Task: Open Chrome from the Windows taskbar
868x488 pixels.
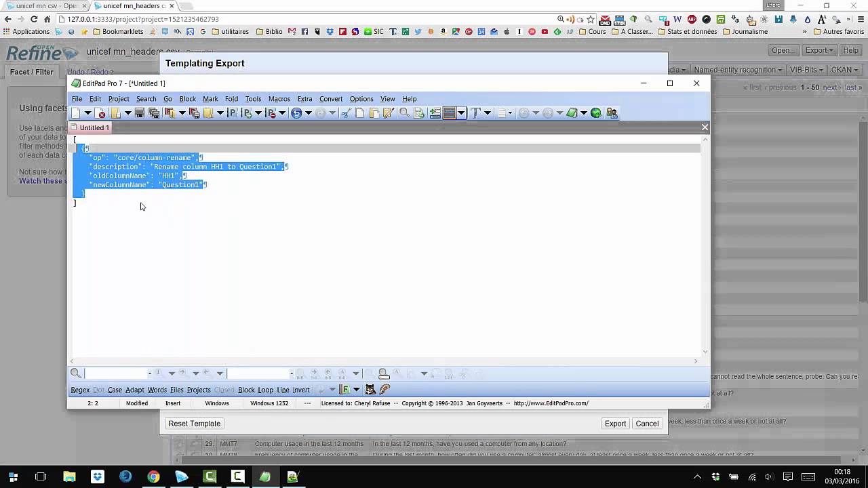Action: 153,476
